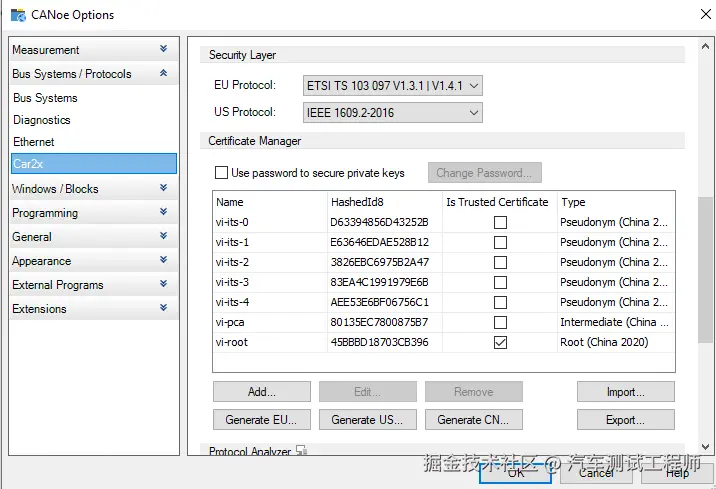Image resolution: width=716 pixels, height=489 pixels.
Task: Click the HashedId8 column header
Action: click(384, 202)
